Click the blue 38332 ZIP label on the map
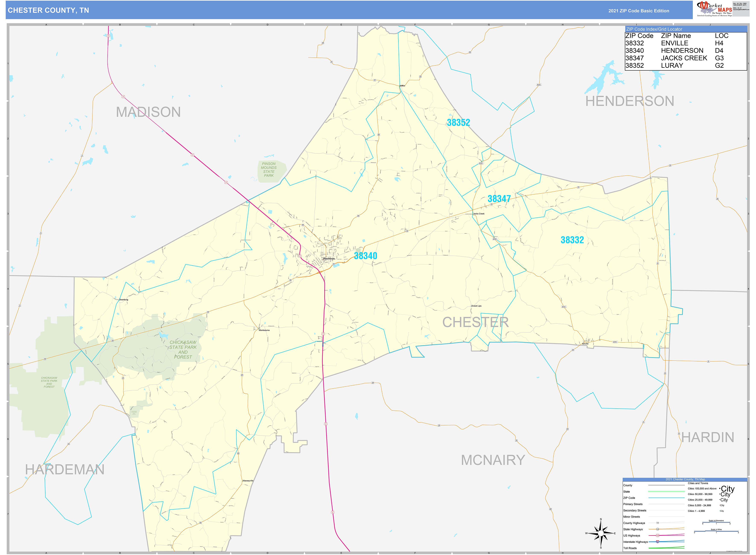The image size is (756, 555). click(572, 240)
